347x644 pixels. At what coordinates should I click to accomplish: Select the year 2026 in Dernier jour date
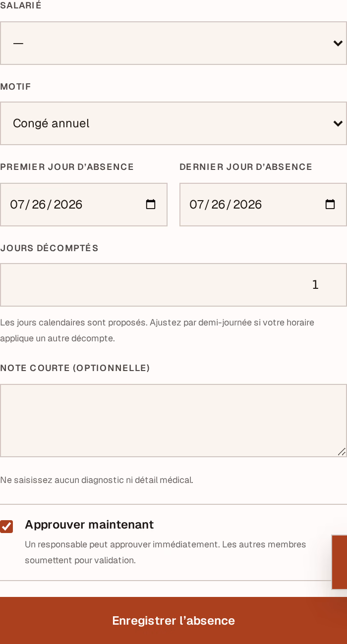pos(247,205)
